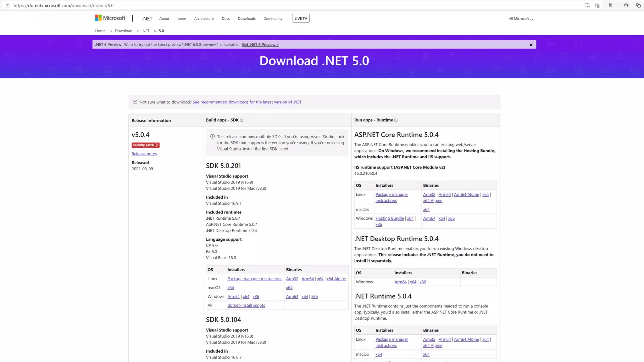Open the favorites list icon

point(626,5)
